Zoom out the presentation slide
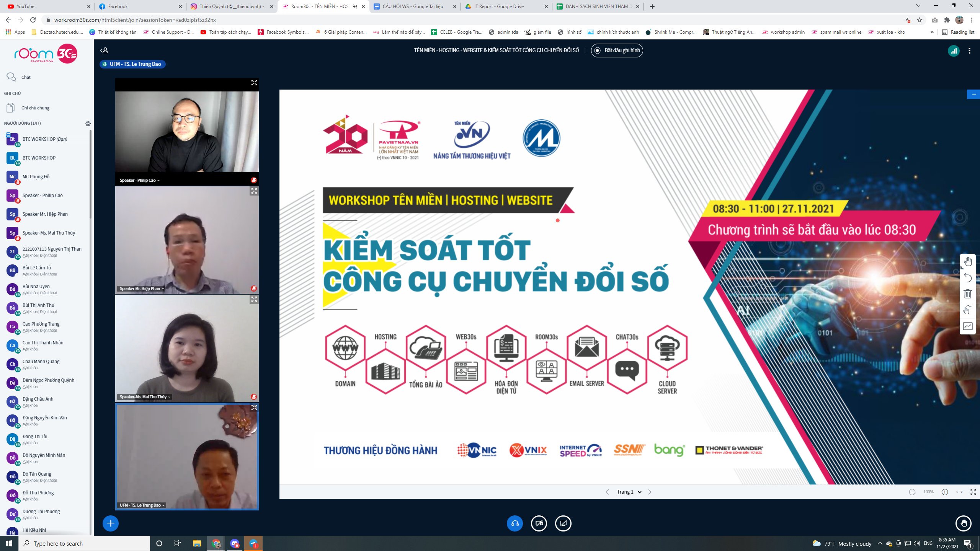 [912, 492]
